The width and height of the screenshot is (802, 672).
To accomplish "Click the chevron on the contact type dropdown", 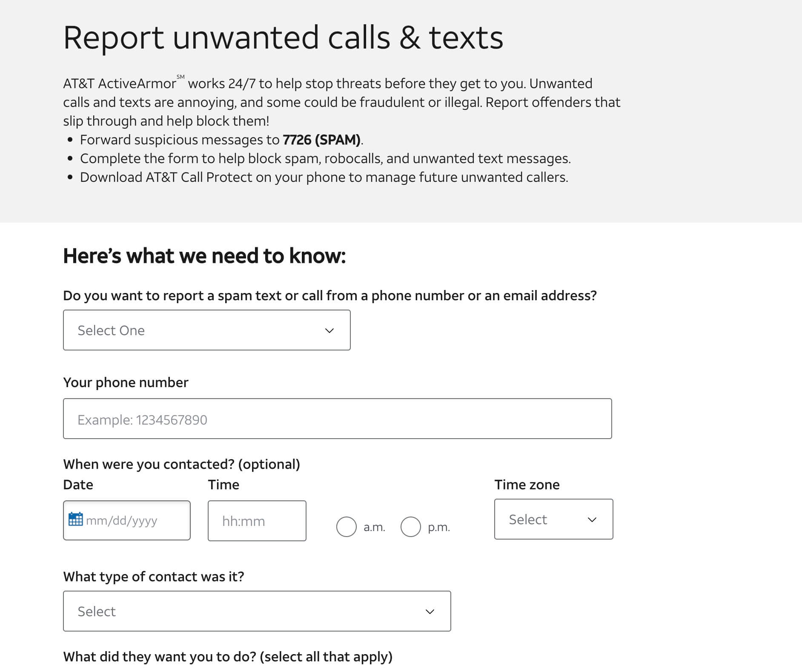I will [x=430, y=612].
